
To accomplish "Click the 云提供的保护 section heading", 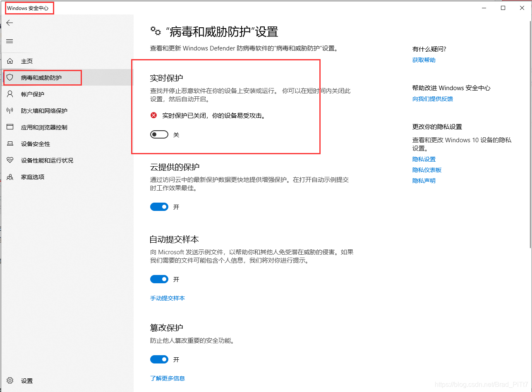I will (x=175, y=167).
